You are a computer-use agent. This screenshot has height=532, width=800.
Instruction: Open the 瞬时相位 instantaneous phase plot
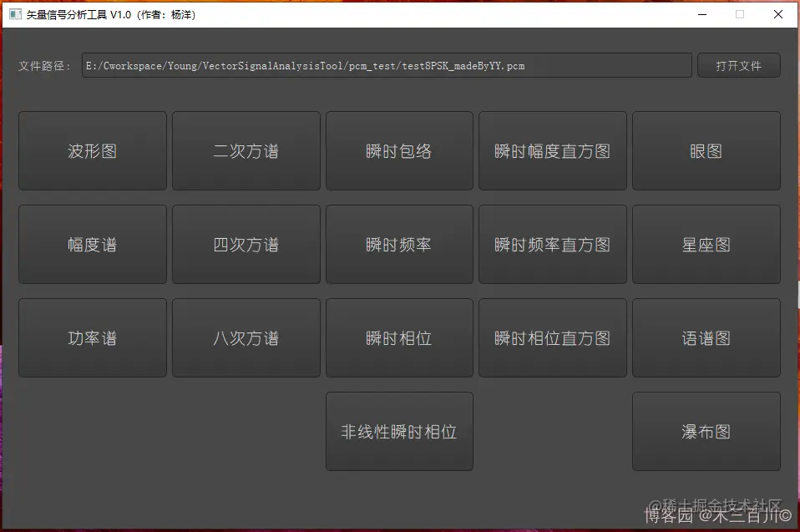399,337
